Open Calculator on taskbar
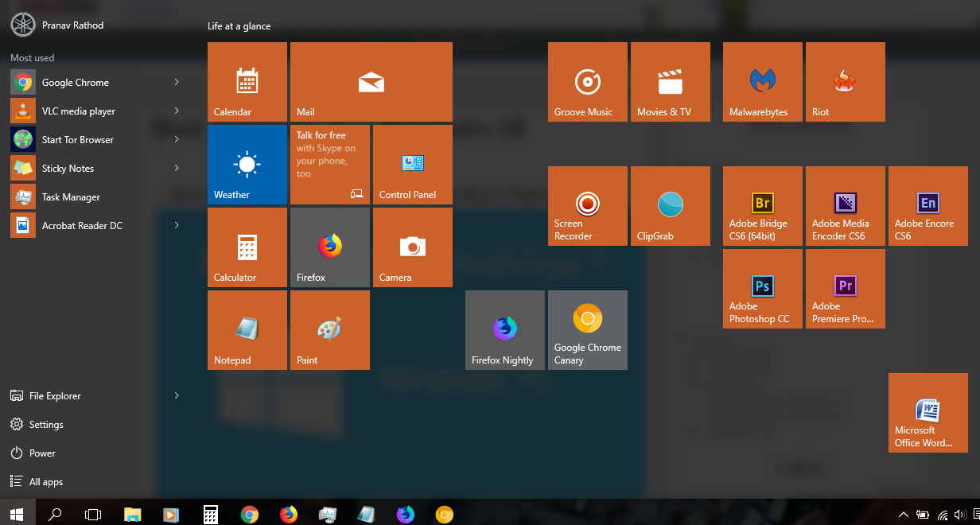The width and height of the screenshot is (980, 525). click(x=211, y=515)
